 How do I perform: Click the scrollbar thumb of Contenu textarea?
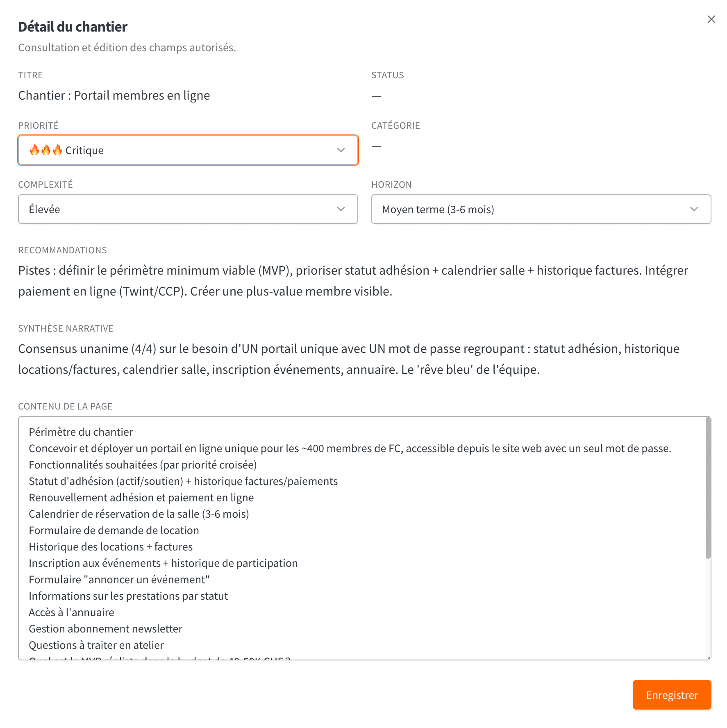[708, 488]
